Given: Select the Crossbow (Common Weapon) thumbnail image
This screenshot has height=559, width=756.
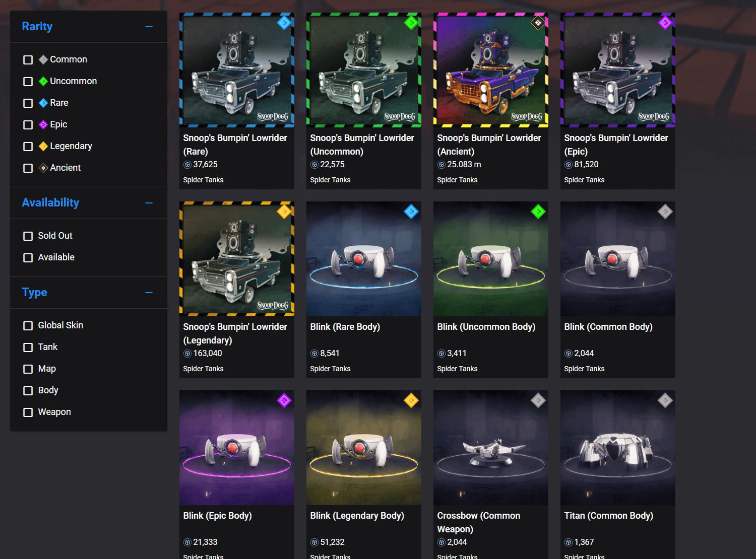Looking at the screenshot, I should (x=491, y=448).
